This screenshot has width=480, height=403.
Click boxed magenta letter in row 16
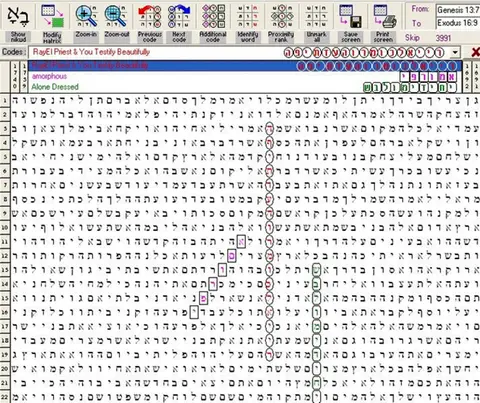194,312
